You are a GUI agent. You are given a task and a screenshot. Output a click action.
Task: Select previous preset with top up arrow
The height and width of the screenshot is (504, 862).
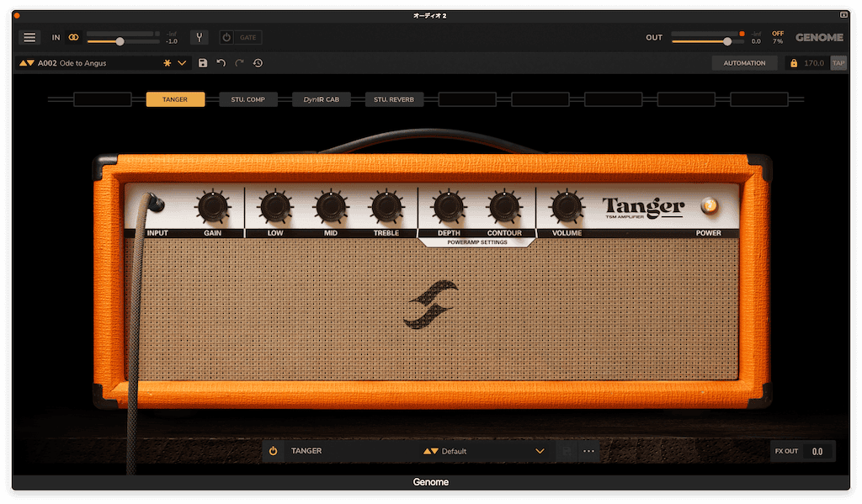[23, 63]
